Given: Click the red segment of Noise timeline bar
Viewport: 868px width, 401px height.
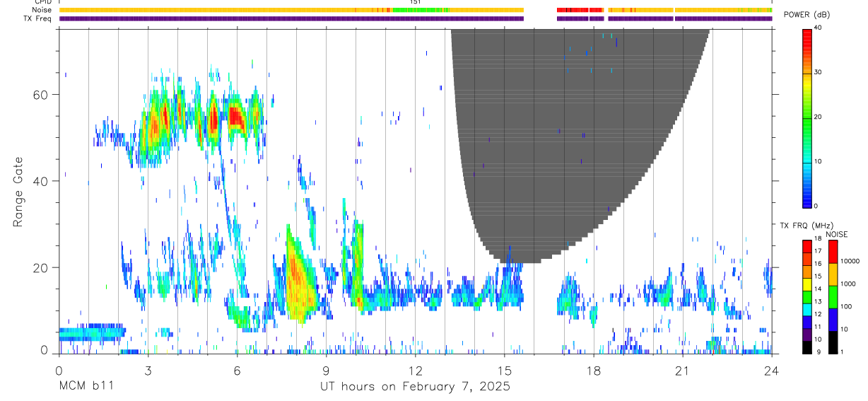Looking at the screenshot, I should 578,10.
